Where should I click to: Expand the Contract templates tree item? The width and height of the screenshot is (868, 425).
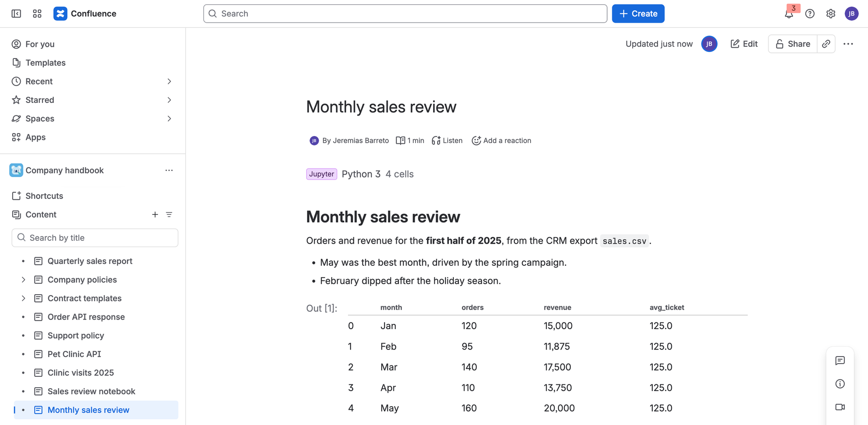click(x=23, y=298)
